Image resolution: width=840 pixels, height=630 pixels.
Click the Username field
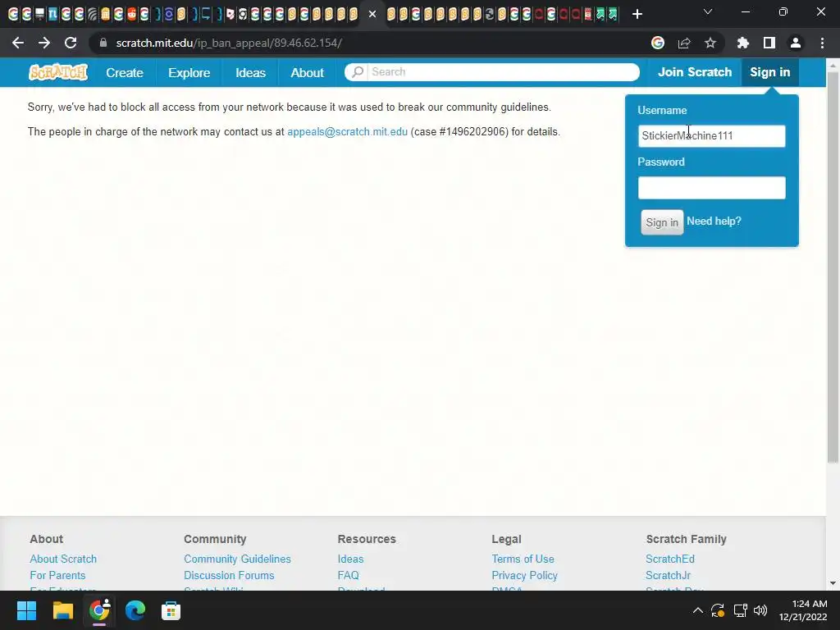tap(711, 135)
